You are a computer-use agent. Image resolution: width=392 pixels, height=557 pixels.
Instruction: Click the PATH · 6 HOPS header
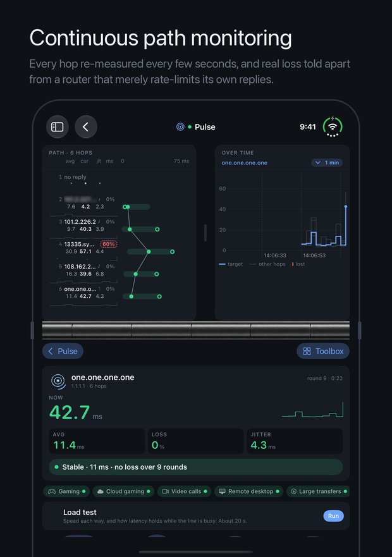[x=70, y=152]
